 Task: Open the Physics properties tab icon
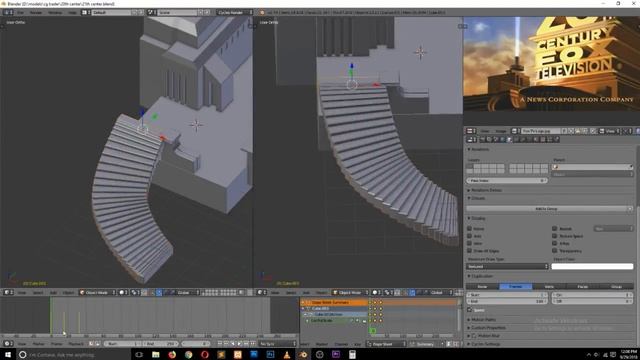(x=557, y=140)
